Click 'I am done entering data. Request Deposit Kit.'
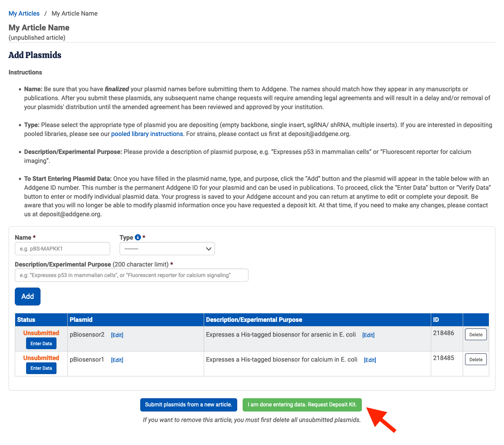504x445 pixels. click(302, 404)
